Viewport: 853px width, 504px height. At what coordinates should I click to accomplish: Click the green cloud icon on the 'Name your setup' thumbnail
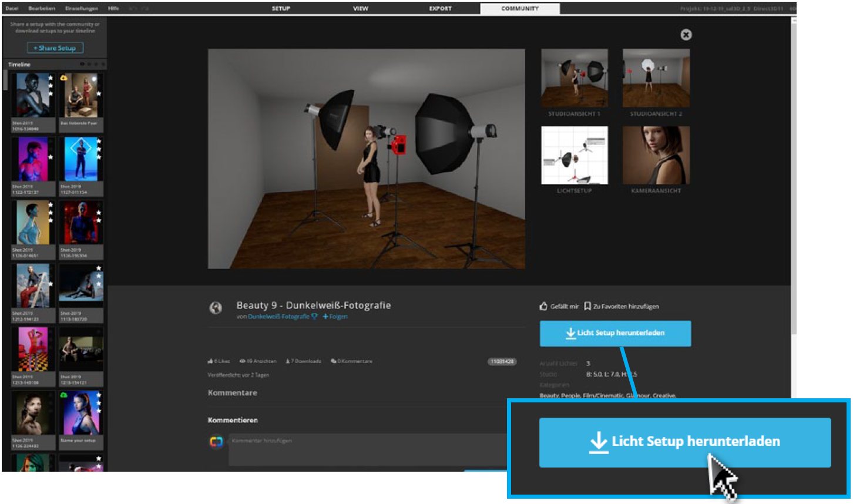[x=64, y=395]
